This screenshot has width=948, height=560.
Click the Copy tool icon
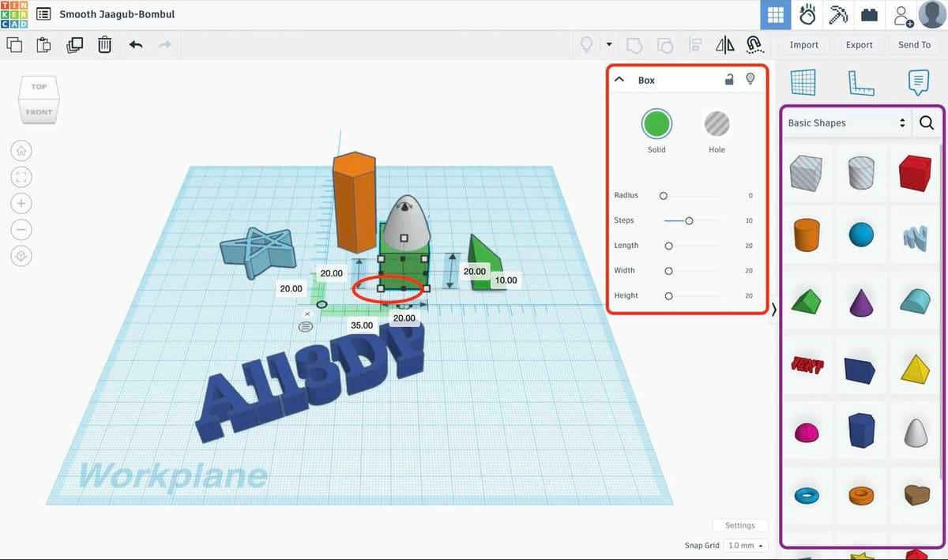pyautogui.click(x=14, y=45)
